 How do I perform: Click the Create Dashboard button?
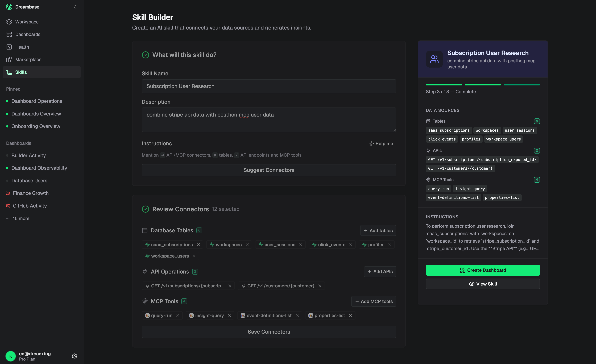[483, 270]
